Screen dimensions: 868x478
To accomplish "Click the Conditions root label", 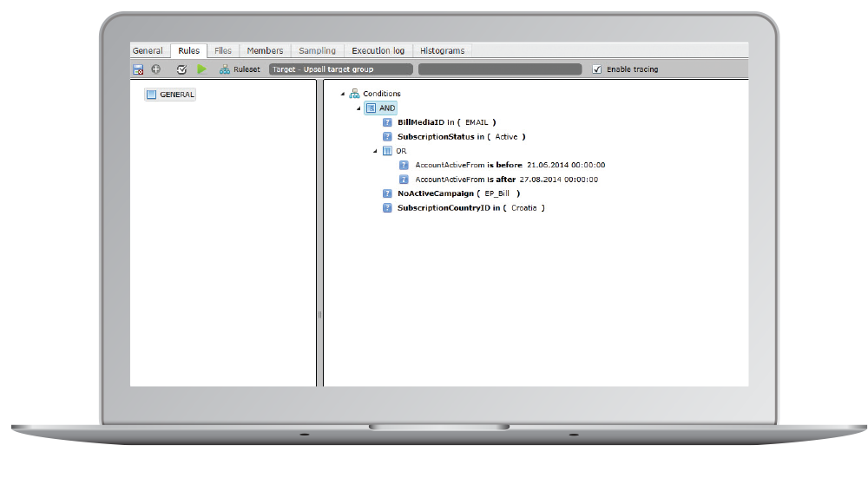I will pos(382,94).
